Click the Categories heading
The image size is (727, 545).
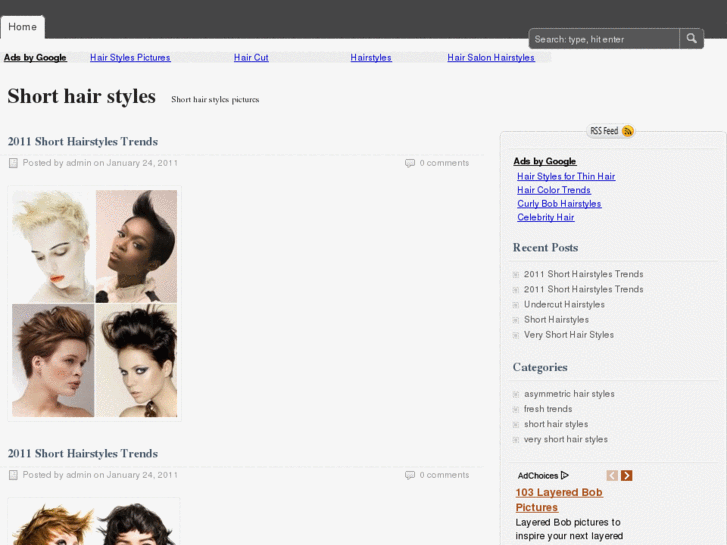click(x=540, y=367)
